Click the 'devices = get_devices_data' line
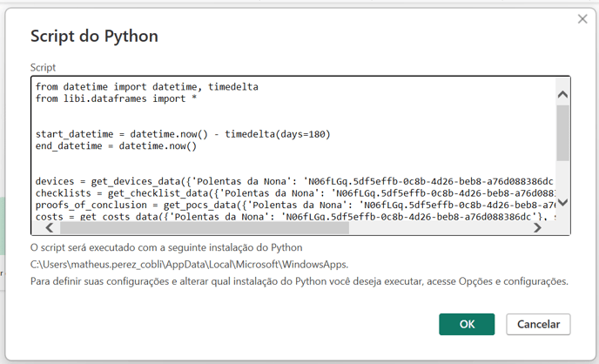 click(x=294, y=181)
